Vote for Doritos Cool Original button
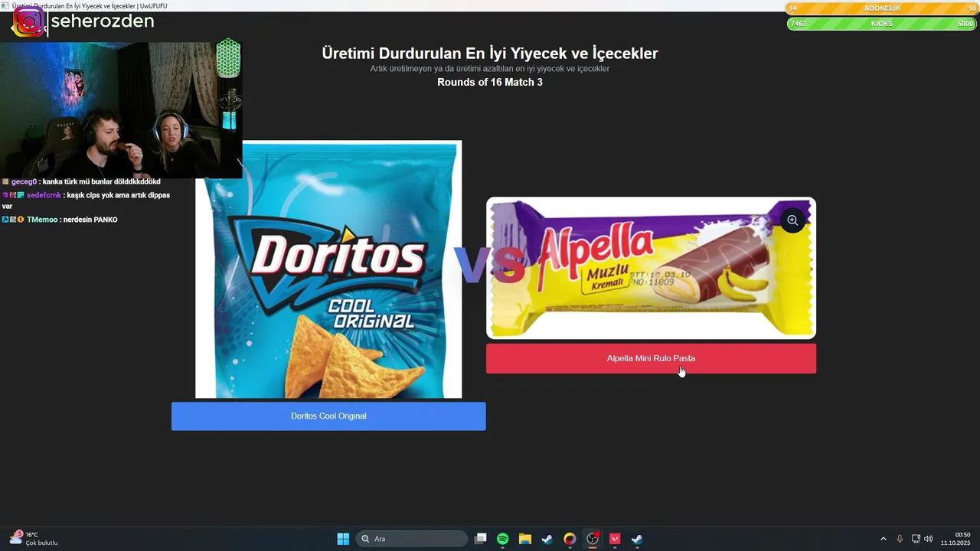This screenshot has width=980, height=551. coord(328,416)
